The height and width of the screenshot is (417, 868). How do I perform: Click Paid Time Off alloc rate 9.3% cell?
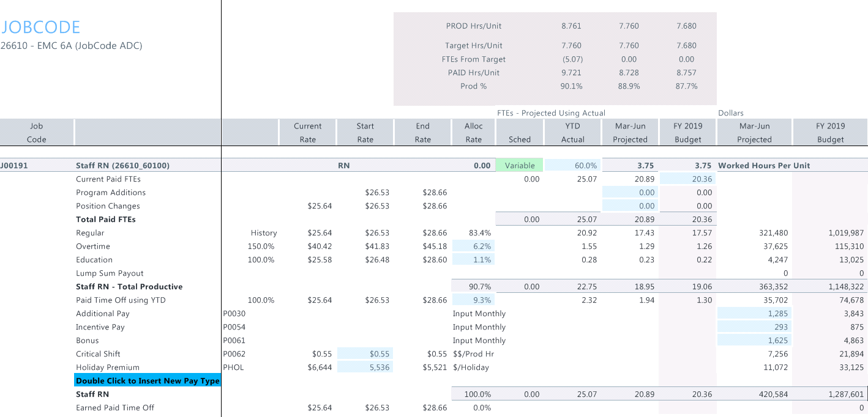tap(473, 300)
